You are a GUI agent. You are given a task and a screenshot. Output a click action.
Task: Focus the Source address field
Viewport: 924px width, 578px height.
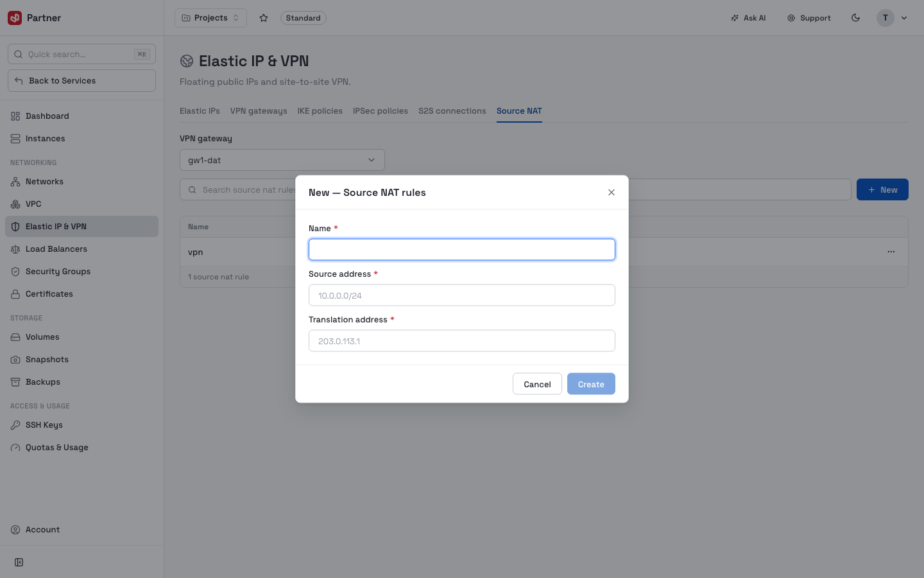(x=462, y=295)
